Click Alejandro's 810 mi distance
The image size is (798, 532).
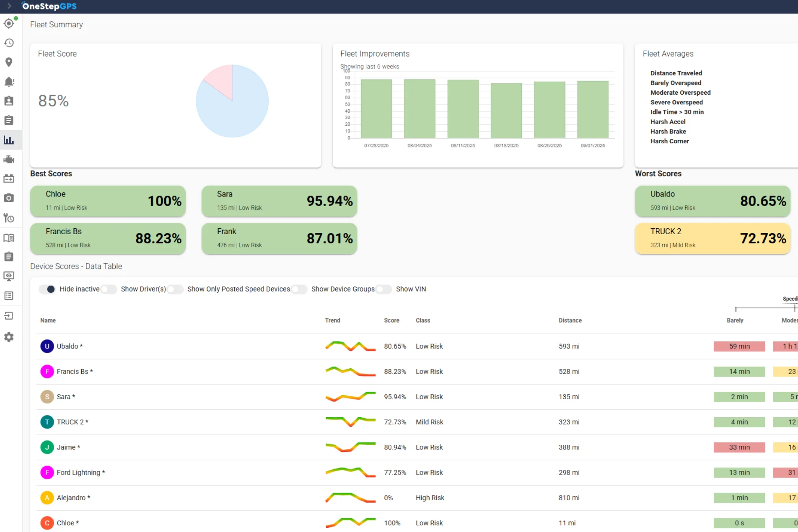pyautogui.click(x=569, y=498)
